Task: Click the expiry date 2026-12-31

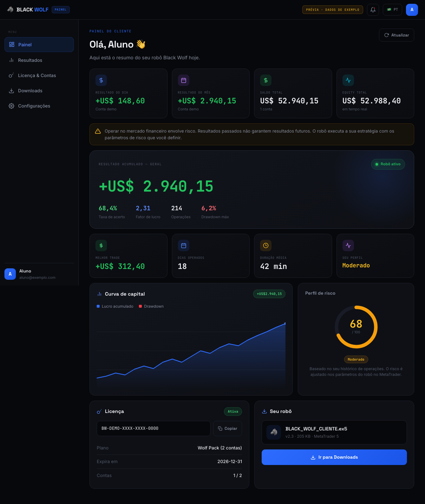Action: [x=230, y=461]
